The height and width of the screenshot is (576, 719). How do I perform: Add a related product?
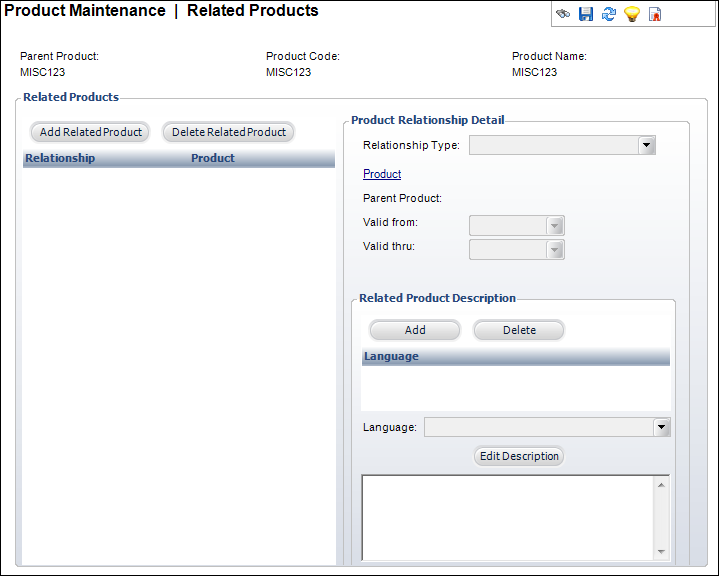(x=90, y=132)
